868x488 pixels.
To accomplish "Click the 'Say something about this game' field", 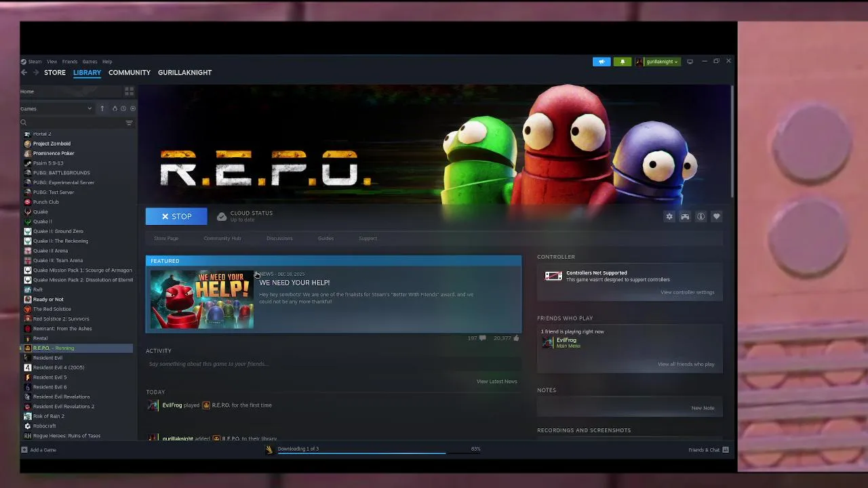I will click(x=332, y=364).
